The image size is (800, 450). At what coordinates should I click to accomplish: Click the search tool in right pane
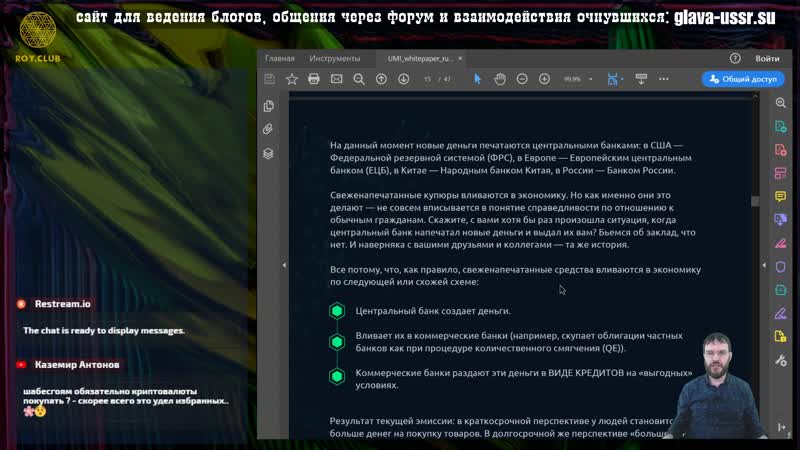pyautogui.click(x=781, y=103)
